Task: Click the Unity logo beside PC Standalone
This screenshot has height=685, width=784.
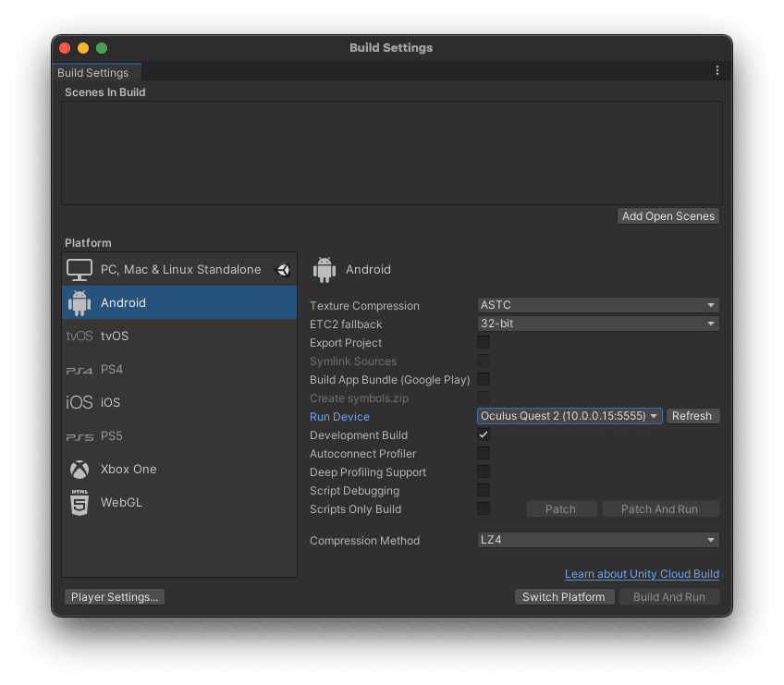Action: (x=283, y=270)
